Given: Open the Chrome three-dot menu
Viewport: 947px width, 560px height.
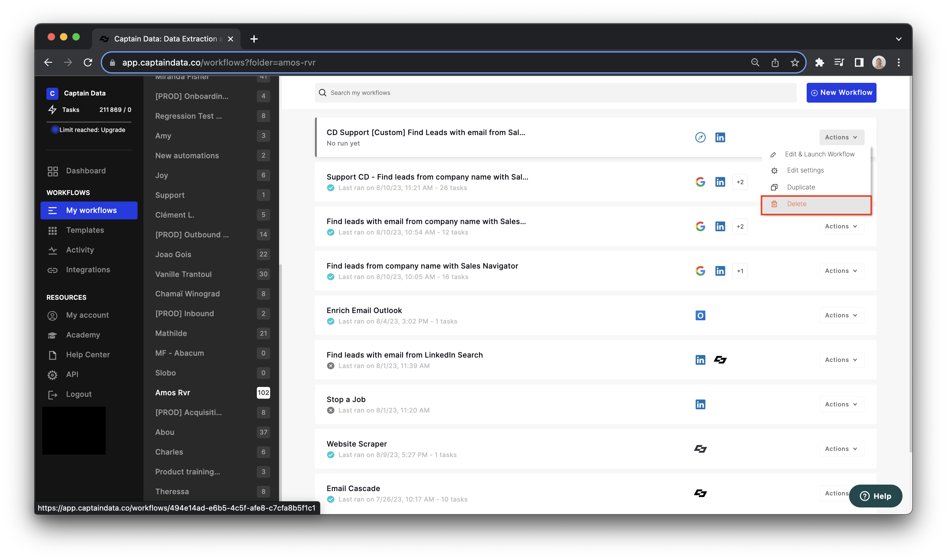Looking at the screenshot, I should point(899,62).
